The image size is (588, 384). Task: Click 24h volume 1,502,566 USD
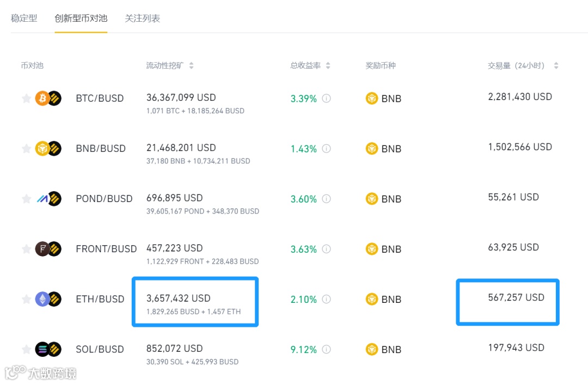[x=520, y=147]
